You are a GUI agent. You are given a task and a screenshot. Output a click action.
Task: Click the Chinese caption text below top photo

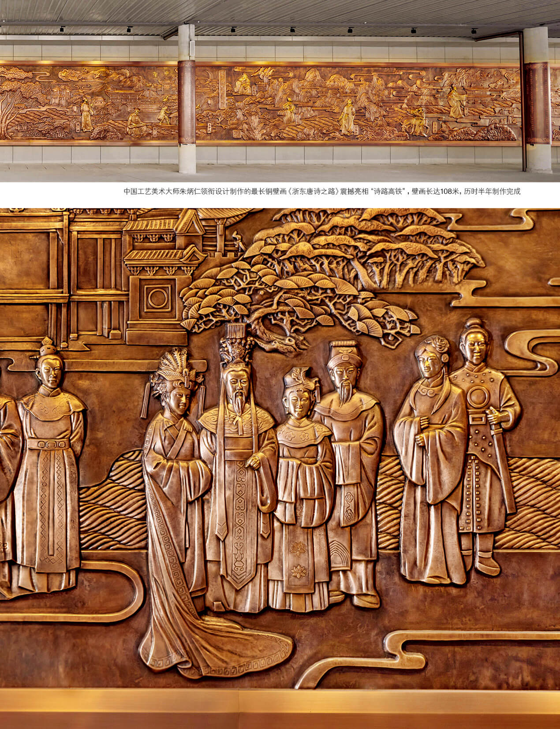coord(322,192)
